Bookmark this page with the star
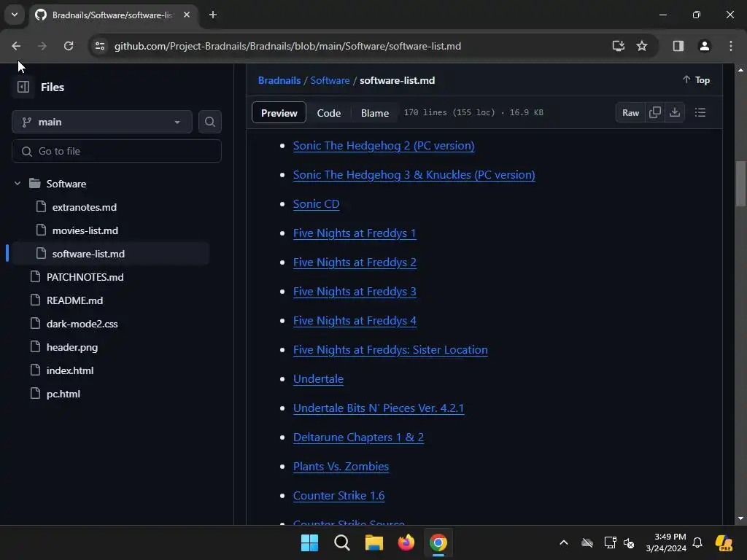 coord(642,46)
